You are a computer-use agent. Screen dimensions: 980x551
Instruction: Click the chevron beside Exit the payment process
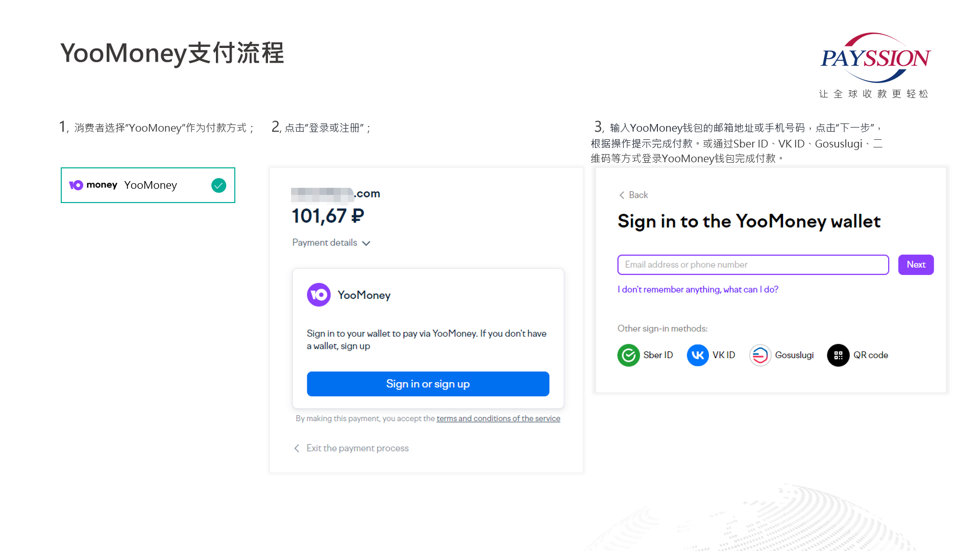297,448
